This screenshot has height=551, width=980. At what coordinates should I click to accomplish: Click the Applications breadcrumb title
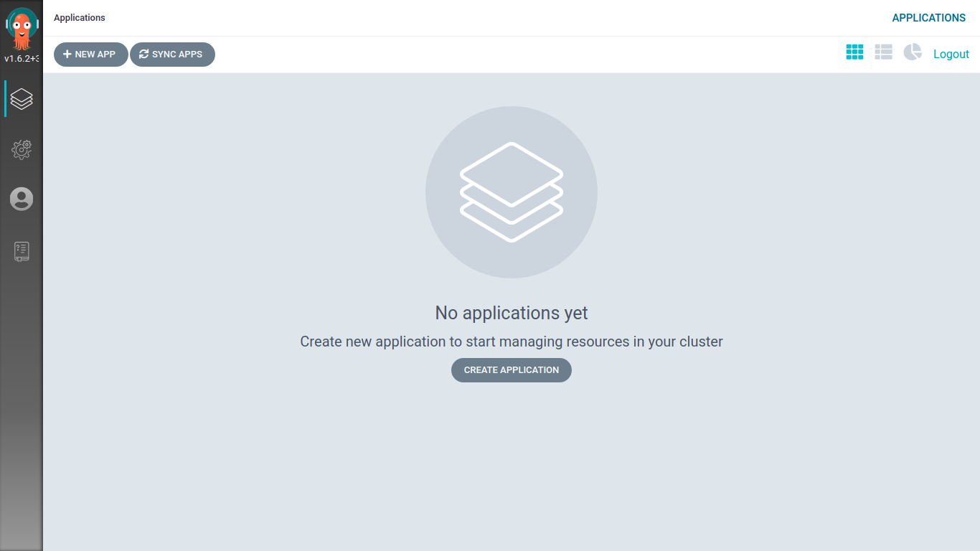pyautogui.click(x=80, y=18)
